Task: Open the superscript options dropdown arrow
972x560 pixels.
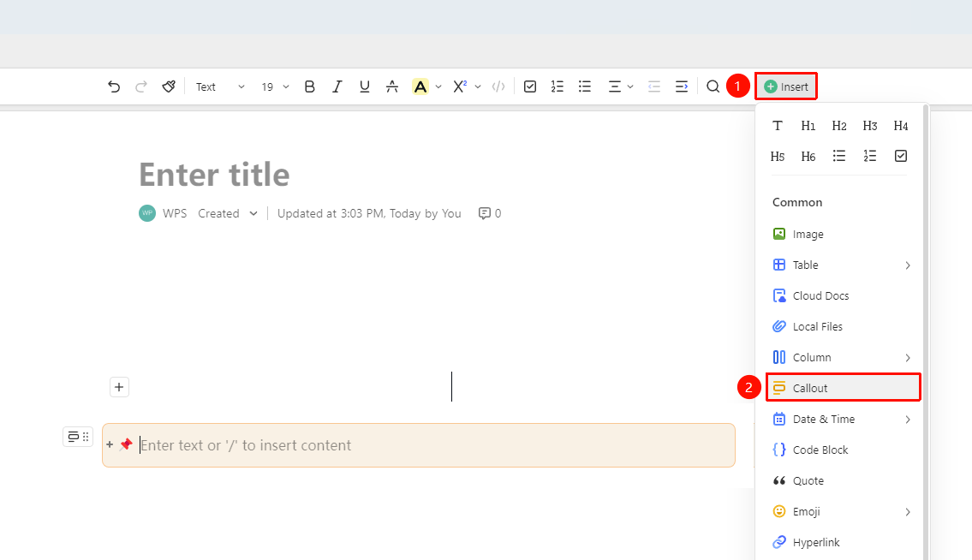Action: pyautogui.click(x=478, y=86)
